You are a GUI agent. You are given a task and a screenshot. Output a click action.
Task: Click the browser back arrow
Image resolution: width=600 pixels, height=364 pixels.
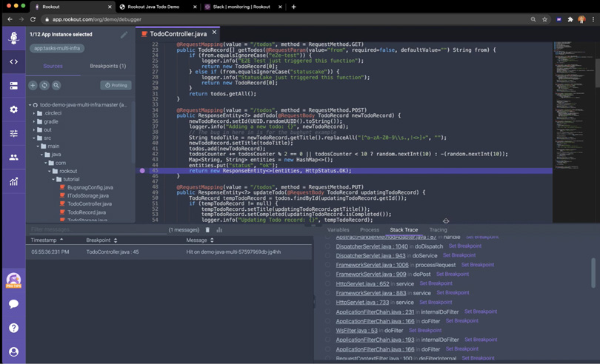(10, 19)
